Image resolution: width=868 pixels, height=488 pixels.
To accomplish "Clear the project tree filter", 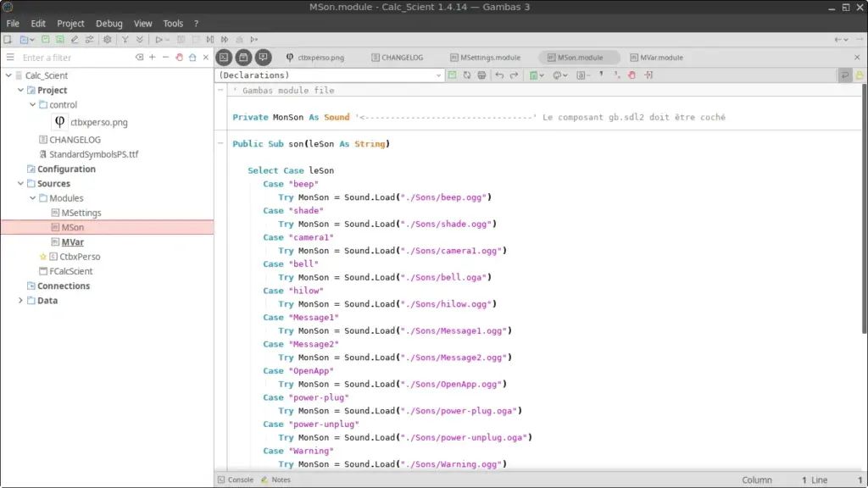I will point(139,57).
